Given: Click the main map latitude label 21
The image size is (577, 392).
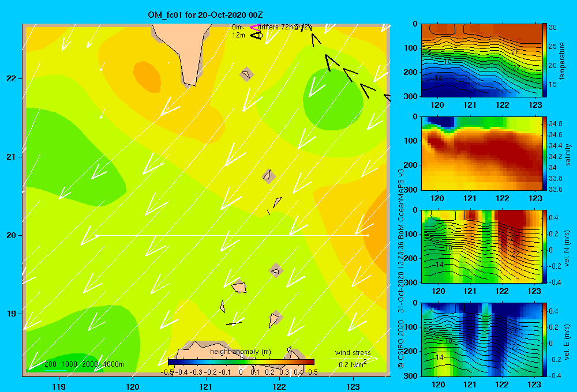Looking at the screenshot, I should coord(11,157).
